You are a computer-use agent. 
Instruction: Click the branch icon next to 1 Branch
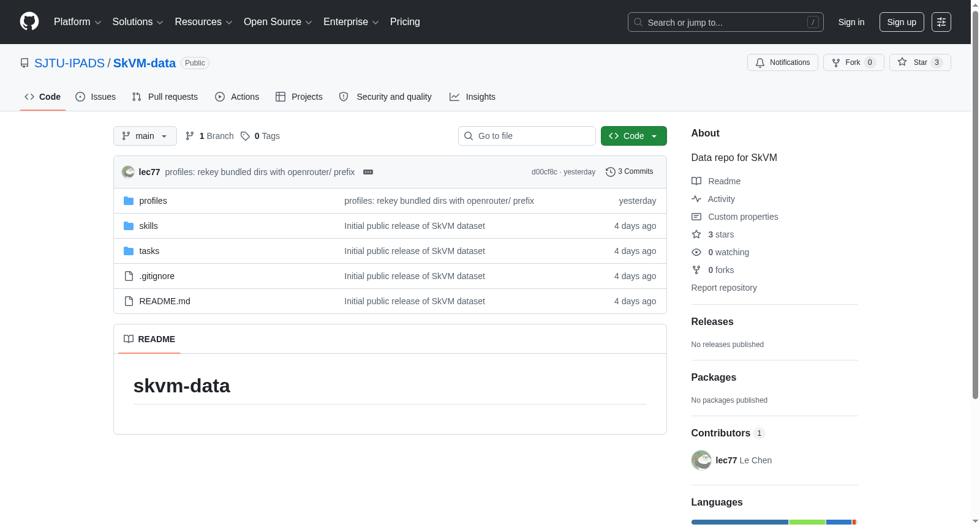[x=190, y=136]
